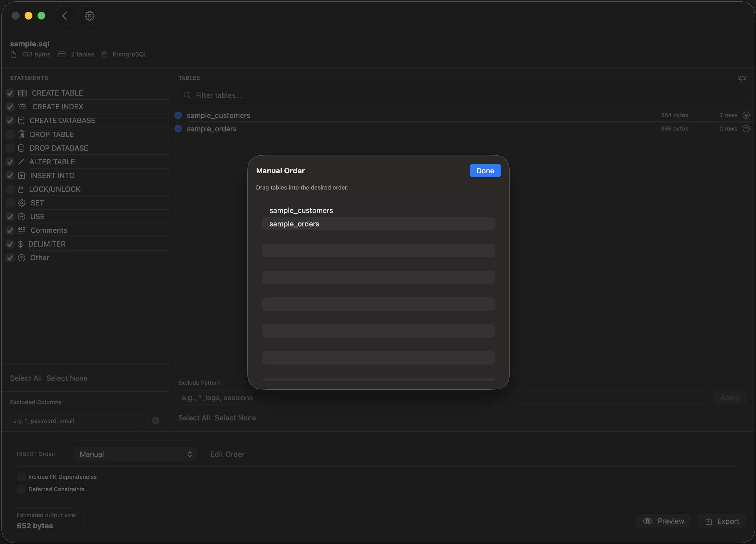The image size is (756, 544).
Task: Click the plus icon beside Excluded Columns field
Action: [156, 421]
